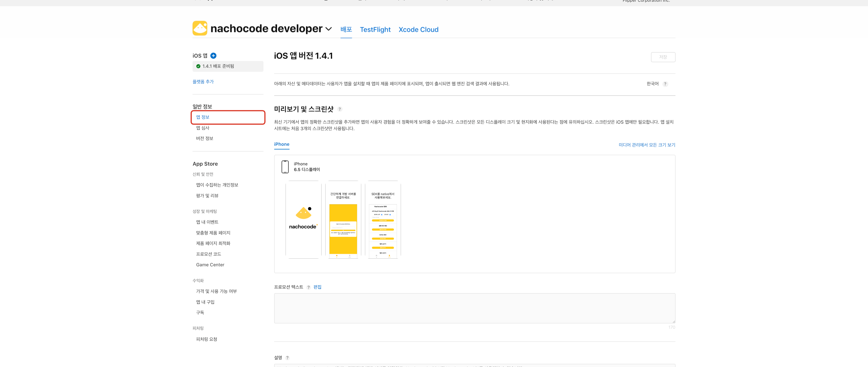Expand the nachocode developer app dropdown chevron
The width and height of the screenshot is (868, 367).
pos(329,29)
